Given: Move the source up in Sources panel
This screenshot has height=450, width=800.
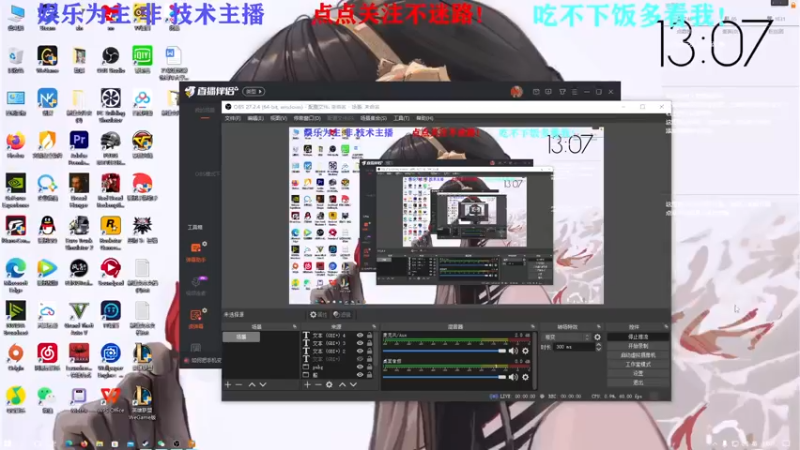Looking at the screenshot, I should (x=342, y=385).
